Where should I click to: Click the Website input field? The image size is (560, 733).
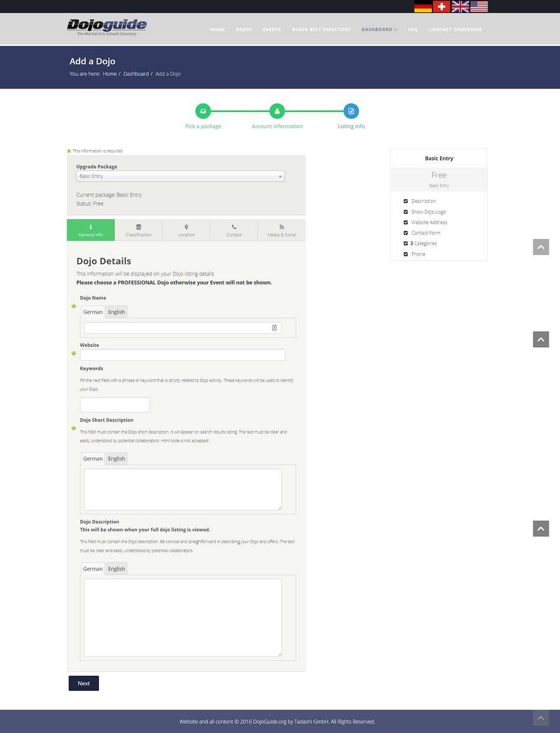[182, 355]
